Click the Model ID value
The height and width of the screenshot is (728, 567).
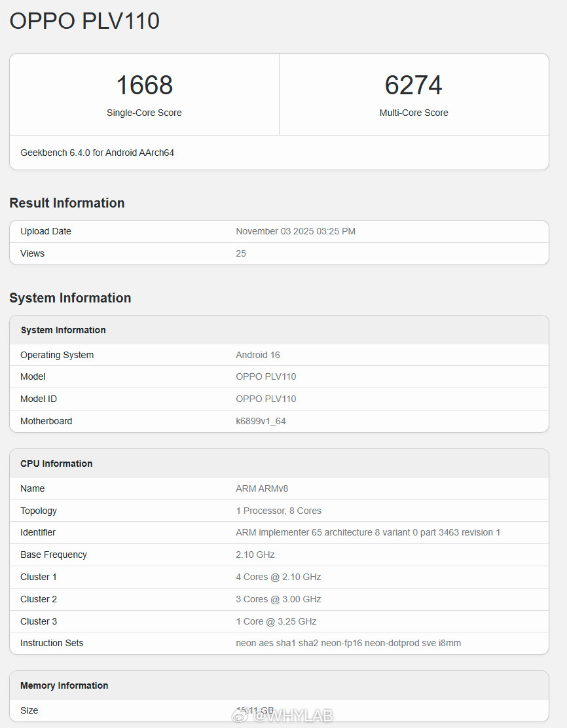coord(266,399)
